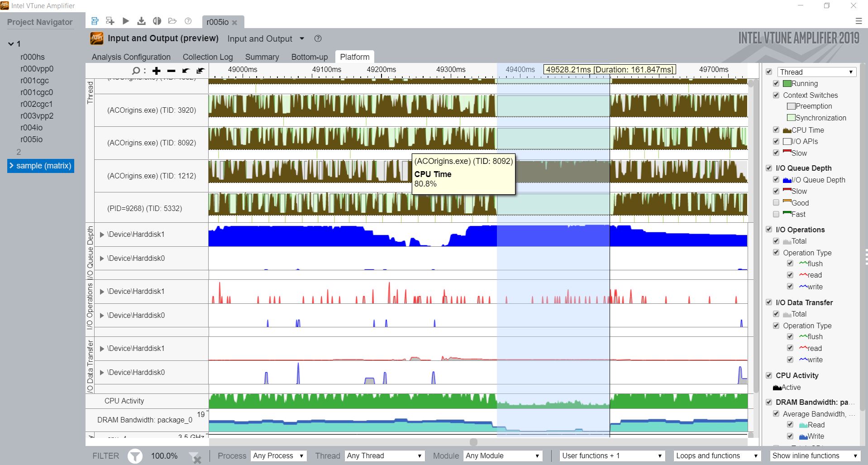Toggle the I/O Data Transfer checkbox

pos(769,302)
